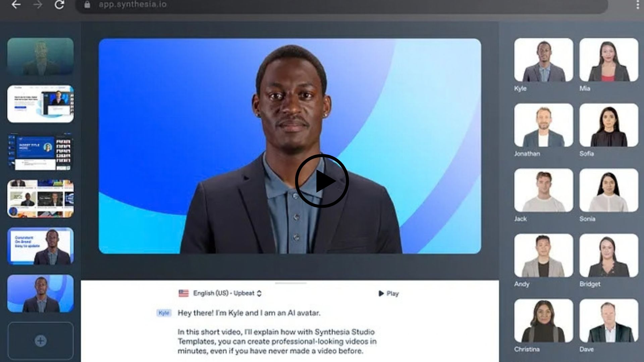Screen dimensions: 644x362
Task: Select the Kyle avatar
Action: tap(543, 60)
